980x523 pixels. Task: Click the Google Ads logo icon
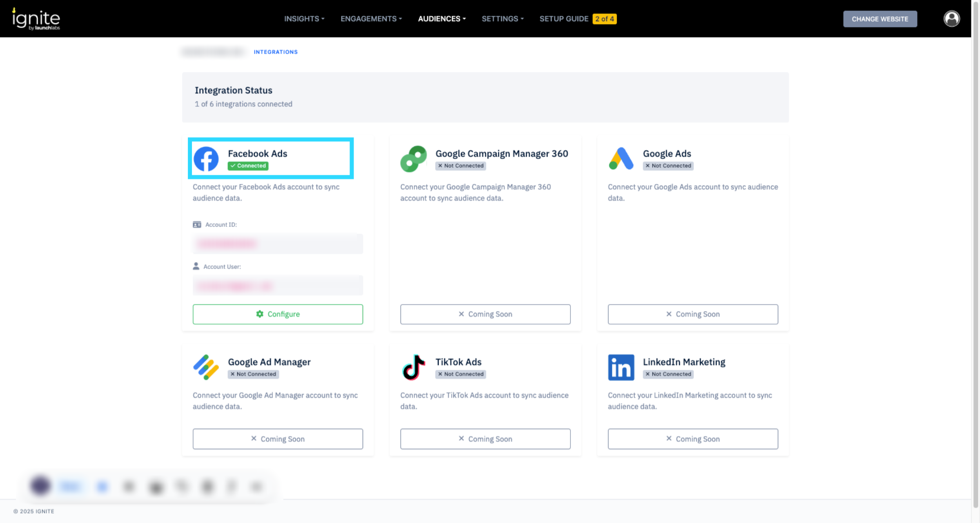tap(621, 159)
